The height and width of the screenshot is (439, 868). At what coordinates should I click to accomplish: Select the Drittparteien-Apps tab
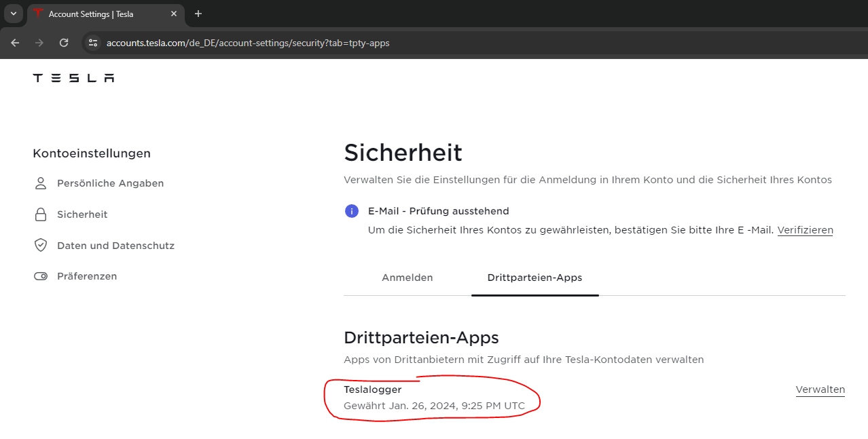pyautogui.click(x=535, y=278)
